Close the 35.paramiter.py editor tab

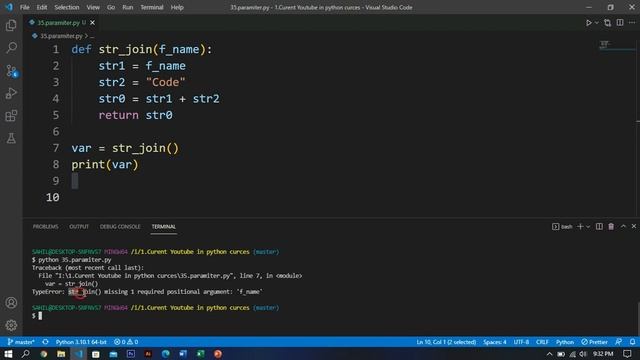point(93,23)
